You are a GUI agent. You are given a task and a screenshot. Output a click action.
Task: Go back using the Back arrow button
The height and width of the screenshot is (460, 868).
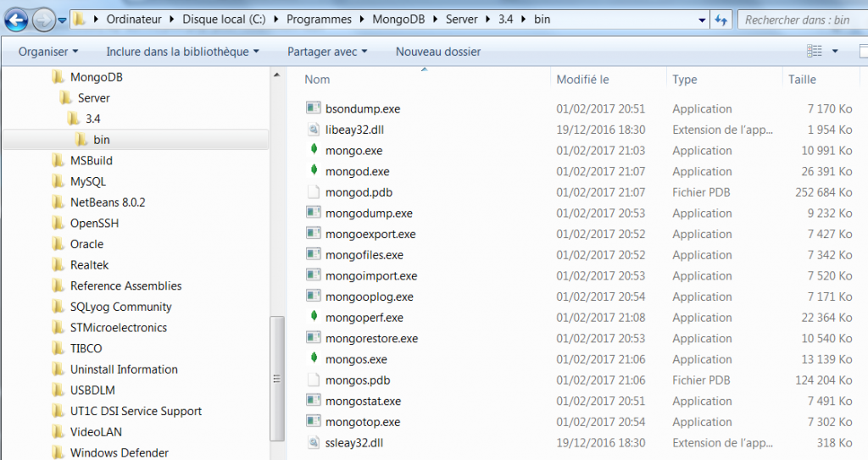(17, 20)
